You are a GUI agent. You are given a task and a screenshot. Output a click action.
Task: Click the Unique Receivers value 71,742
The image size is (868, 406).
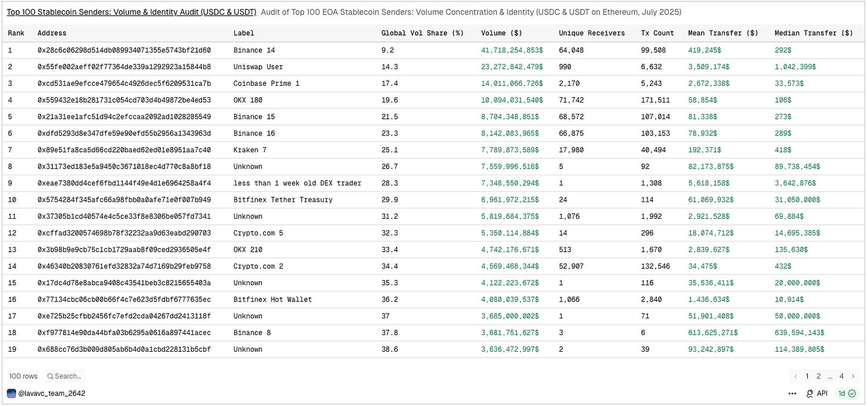(x=571, y=100)
